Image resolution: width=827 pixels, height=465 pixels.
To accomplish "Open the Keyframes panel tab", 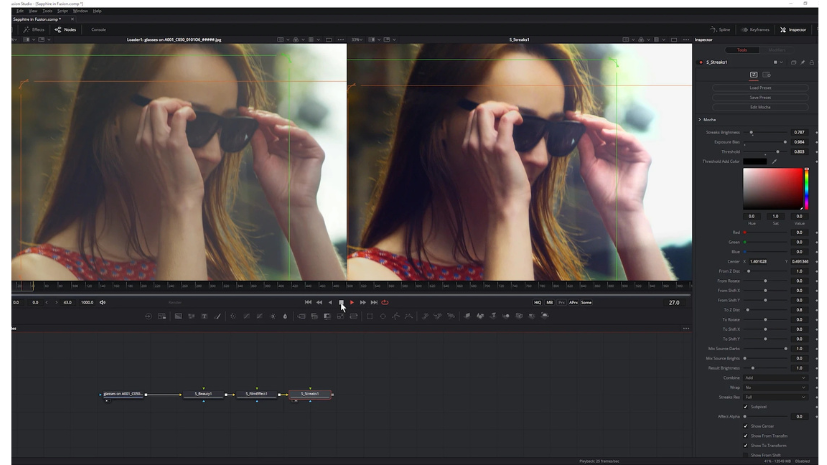I will click(x=755, y=30).
